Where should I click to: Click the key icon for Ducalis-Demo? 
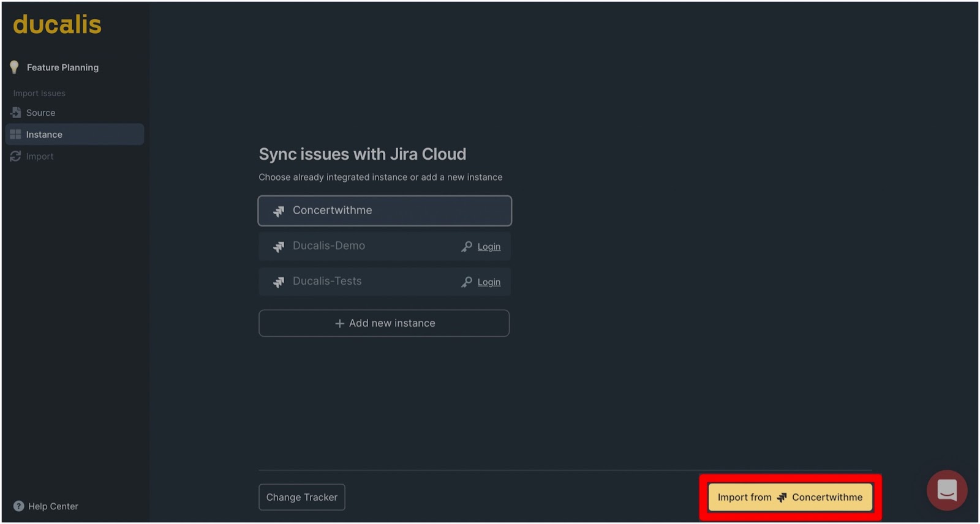pos(467,247)
